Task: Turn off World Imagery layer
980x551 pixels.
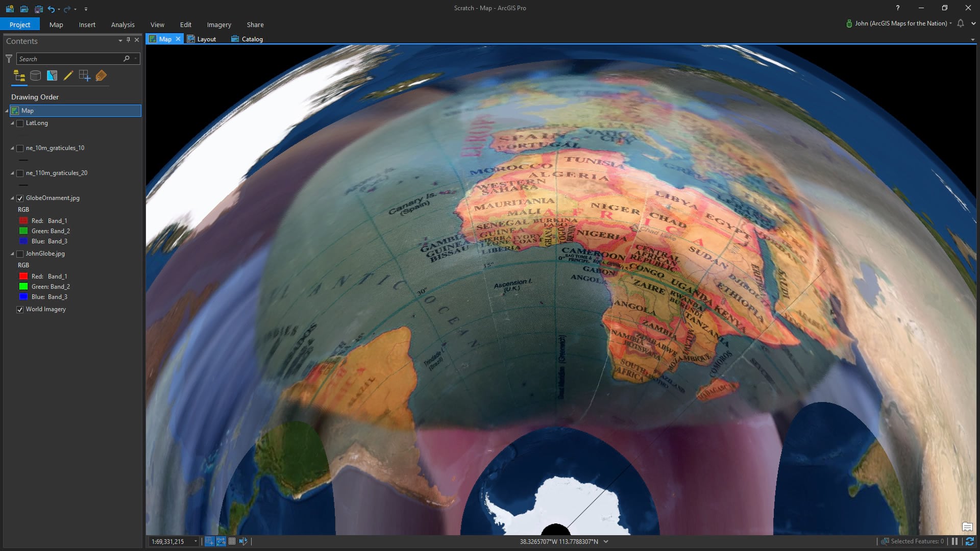Action: point(20,309)
